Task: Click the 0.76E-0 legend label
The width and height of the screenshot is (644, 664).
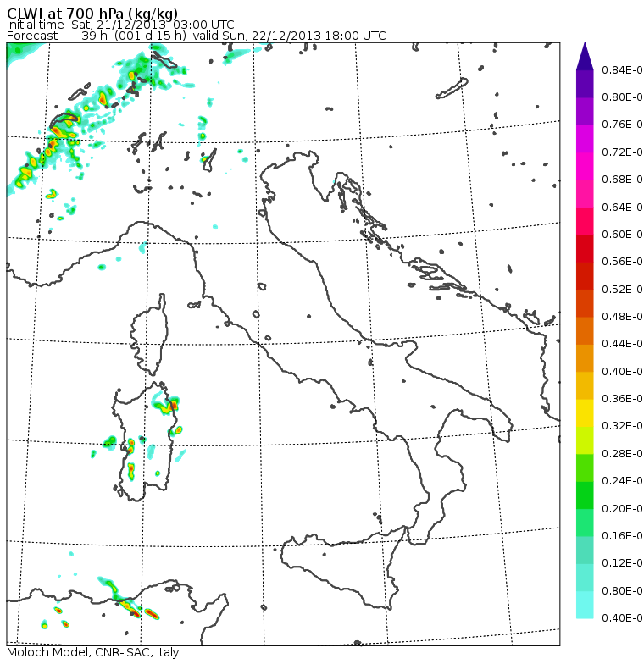Action: point(622,125)
